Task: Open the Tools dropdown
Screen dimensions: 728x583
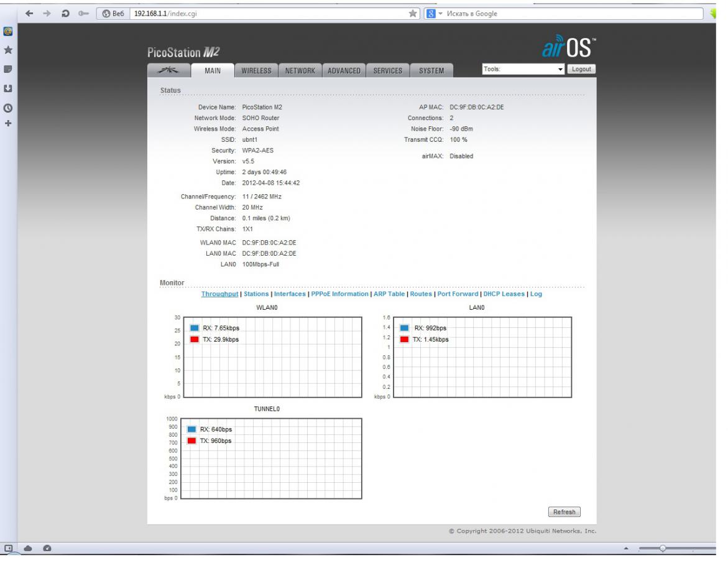Action: coord(523,69)
